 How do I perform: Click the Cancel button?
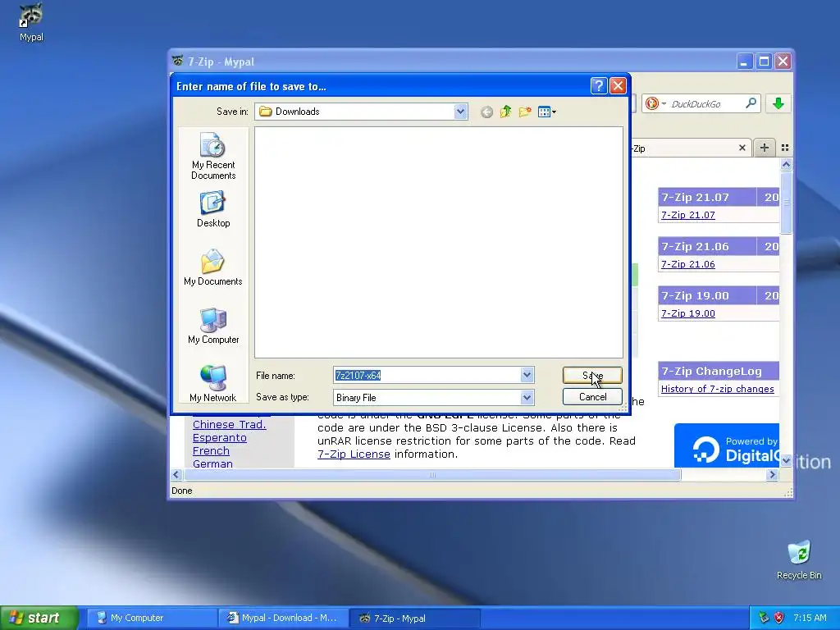(x=592, y=396)
